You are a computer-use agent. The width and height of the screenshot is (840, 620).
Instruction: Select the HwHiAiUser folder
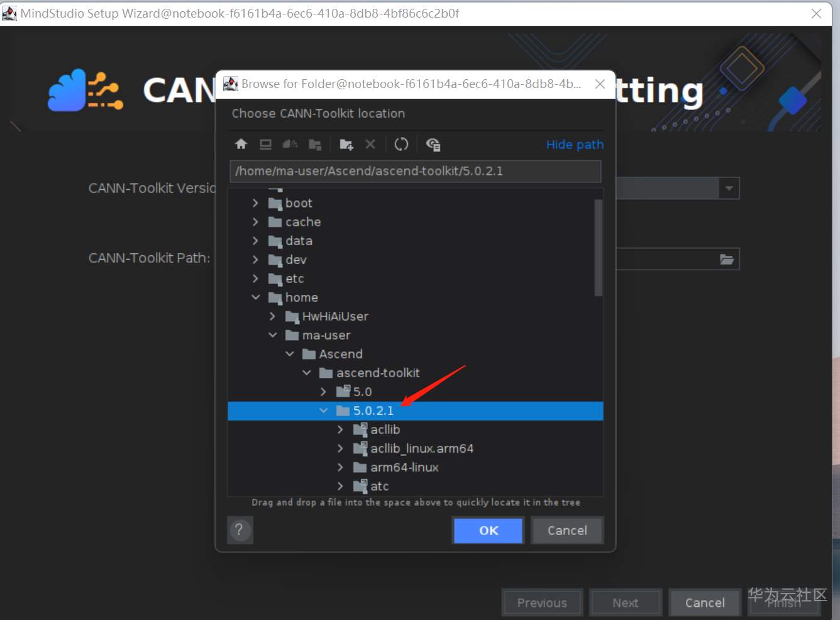(x=416, y=316)
